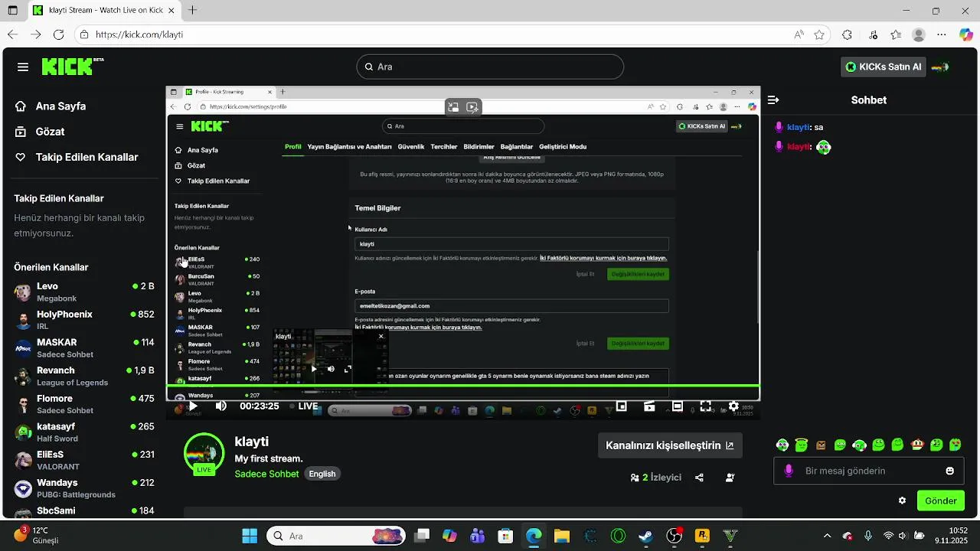Open a new browser tab
Screen dimensions: 980x551
[193, 11]
